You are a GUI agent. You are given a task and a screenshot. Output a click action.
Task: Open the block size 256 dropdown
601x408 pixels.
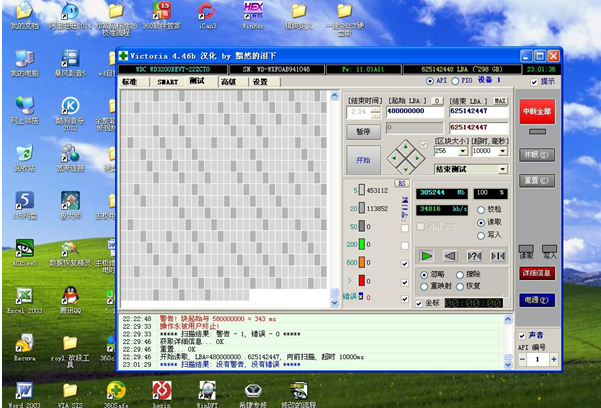pos(463,151)
